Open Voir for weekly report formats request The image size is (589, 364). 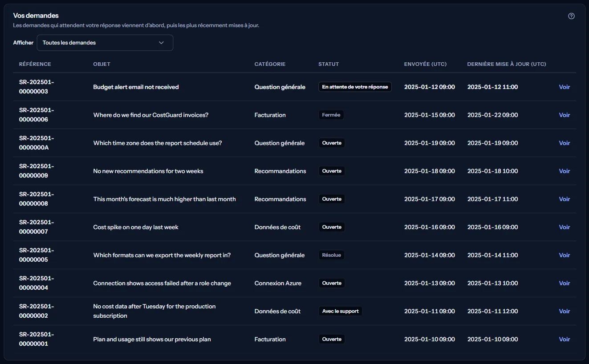point(564,255)
